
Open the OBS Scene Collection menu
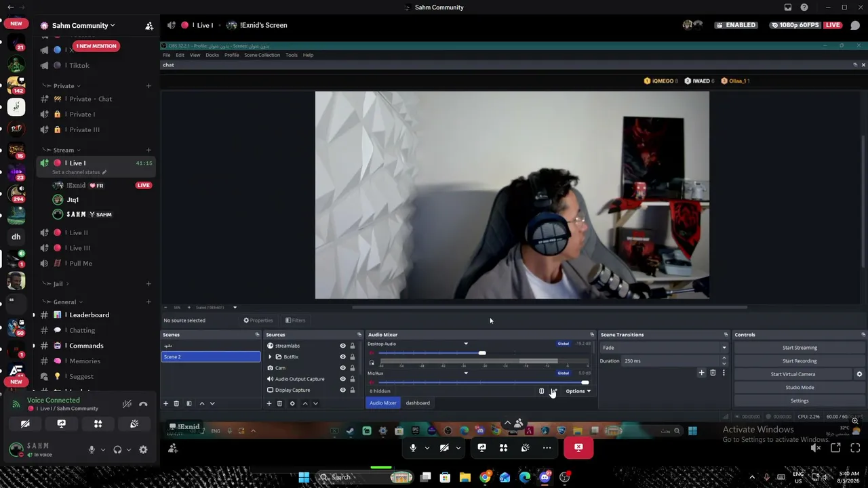(262, 55)
